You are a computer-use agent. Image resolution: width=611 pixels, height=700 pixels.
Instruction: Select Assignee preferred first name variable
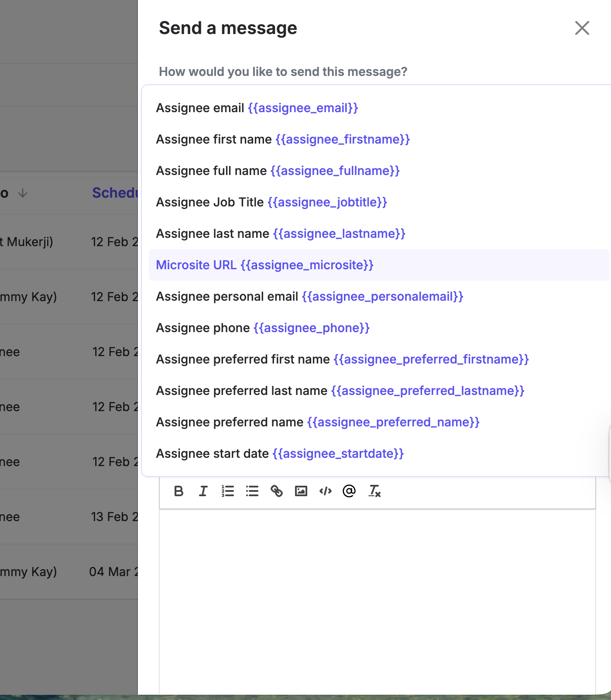click(x=379, y=359)
